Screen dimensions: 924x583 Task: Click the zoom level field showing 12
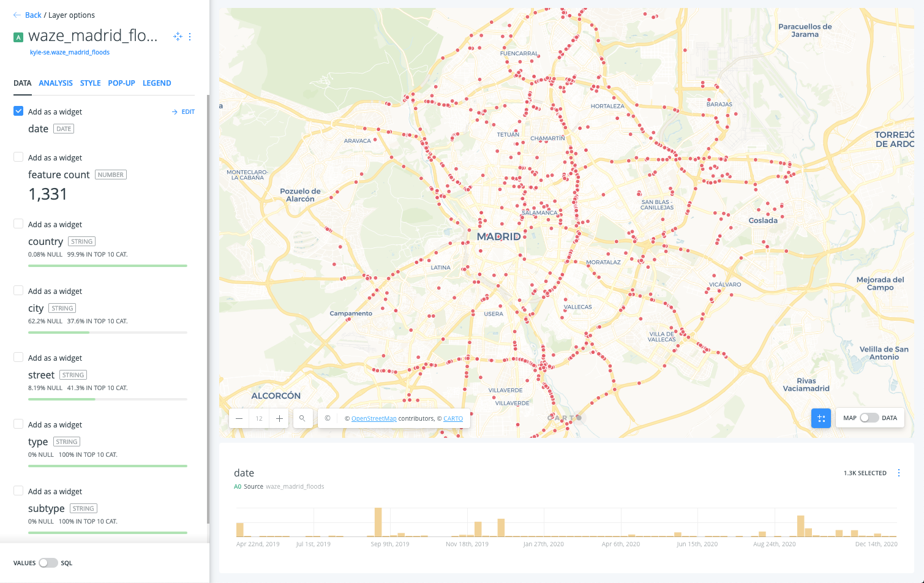[x=258, y=418]
